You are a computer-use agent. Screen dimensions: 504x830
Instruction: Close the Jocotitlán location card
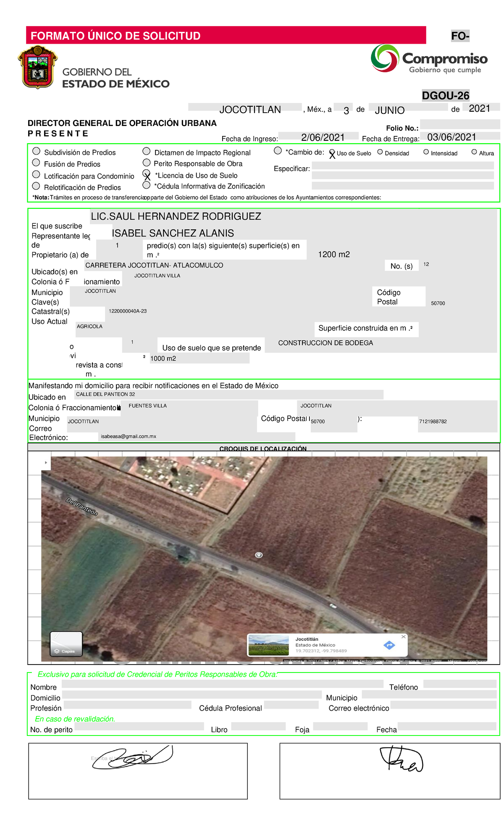403,637
